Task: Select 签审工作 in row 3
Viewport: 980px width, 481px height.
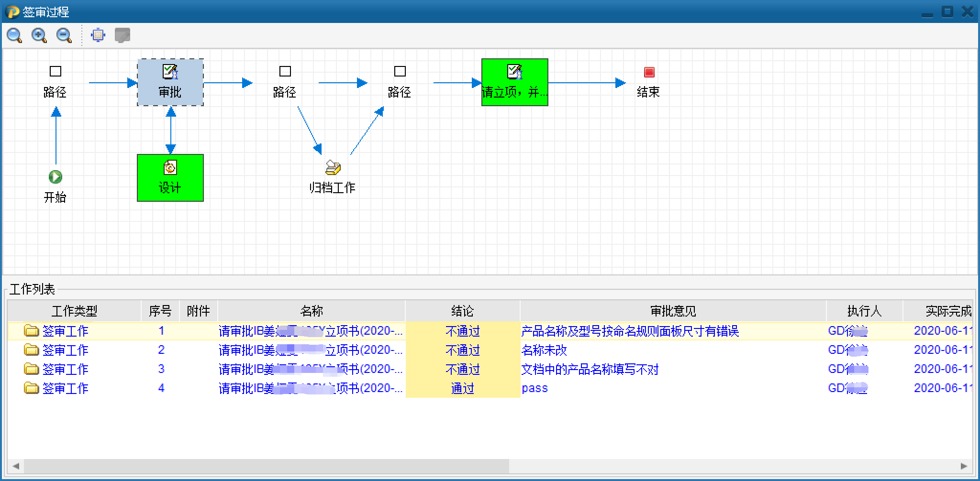Action: pyautogui.click(x=66, y=369)
